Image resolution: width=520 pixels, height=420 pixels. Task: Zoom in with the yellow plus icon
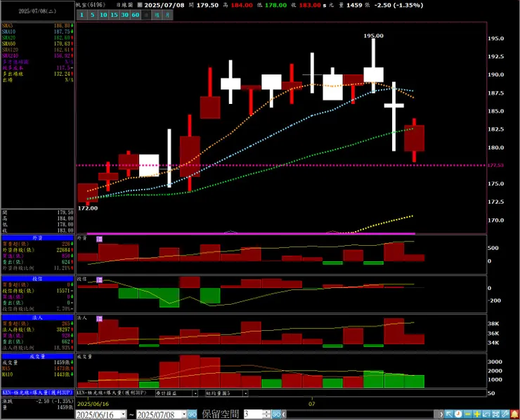(x=477, y=414)
